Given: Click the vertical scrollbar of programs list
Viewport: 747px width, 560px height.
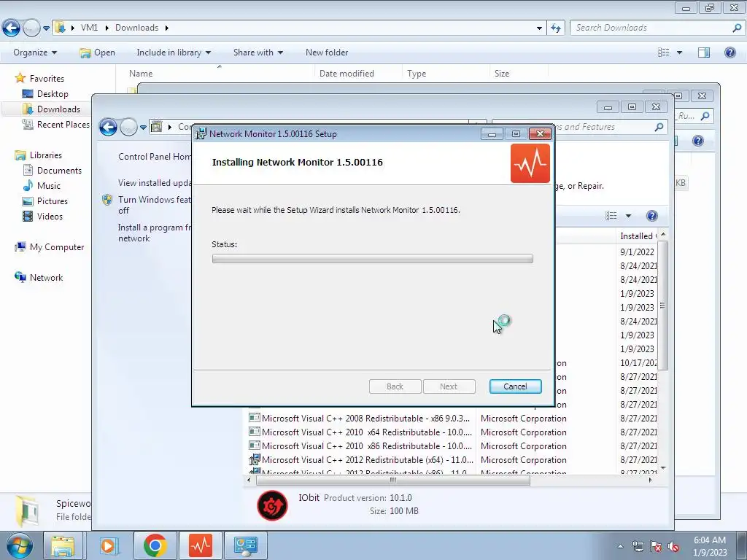Looking at the screenshot, I should [x=662, y=306].
